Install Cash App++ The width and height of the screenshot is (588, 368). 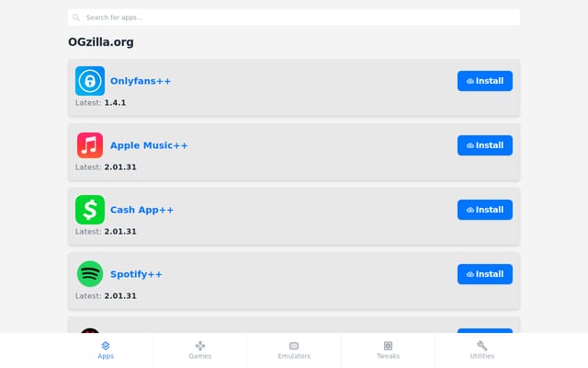485,210
